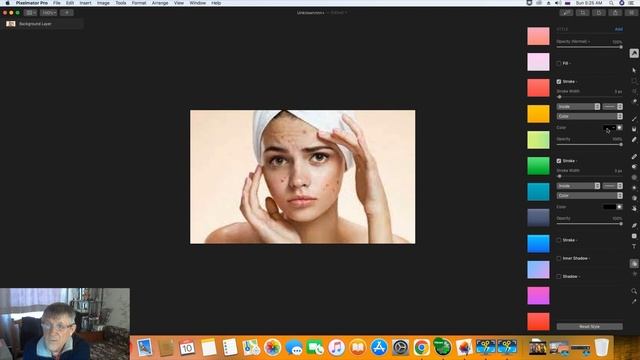The width and height of the screenshot is (640, 360).
Task: Select the Type (T) tool
Action: click(634, 247)
